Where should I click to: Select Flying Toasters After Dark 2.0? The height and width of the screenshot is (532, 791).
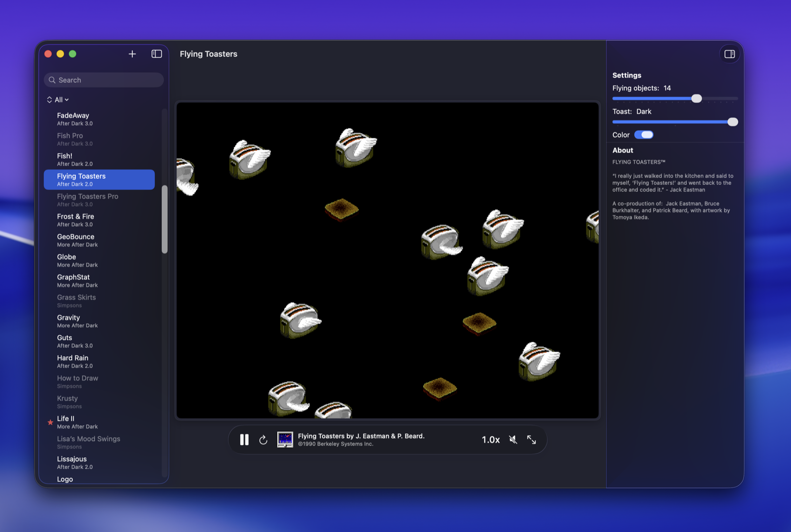click(99, 180)
